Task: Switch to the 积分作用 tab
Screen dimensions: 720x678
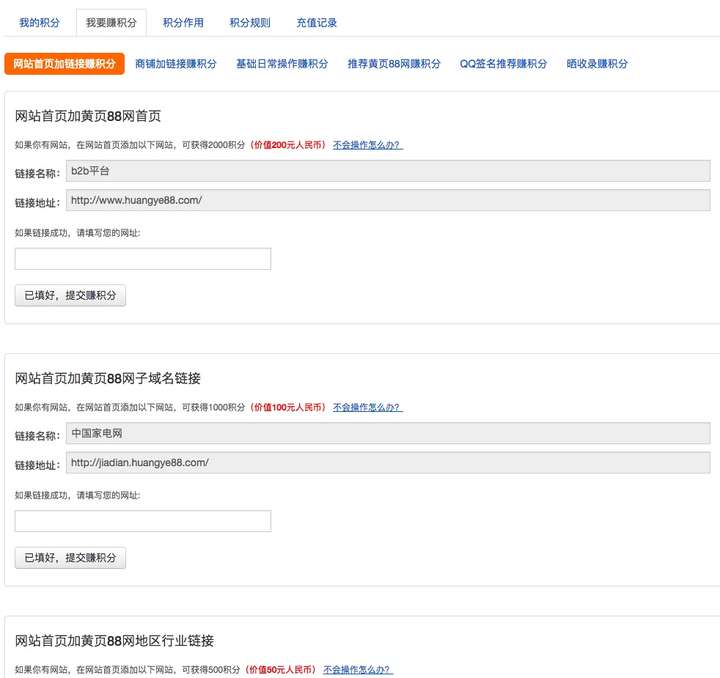Action: 183,22
